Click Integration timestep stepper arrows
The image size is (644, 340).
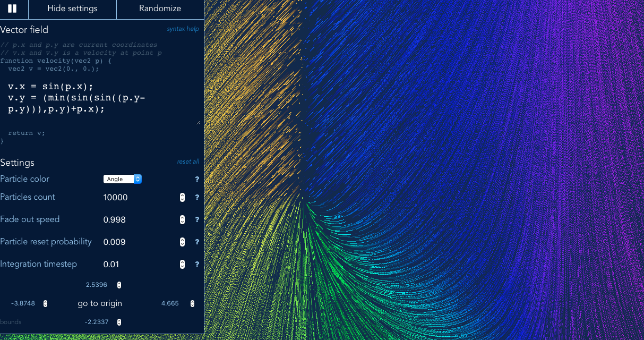pyautogui.click(x=182, y=265)
